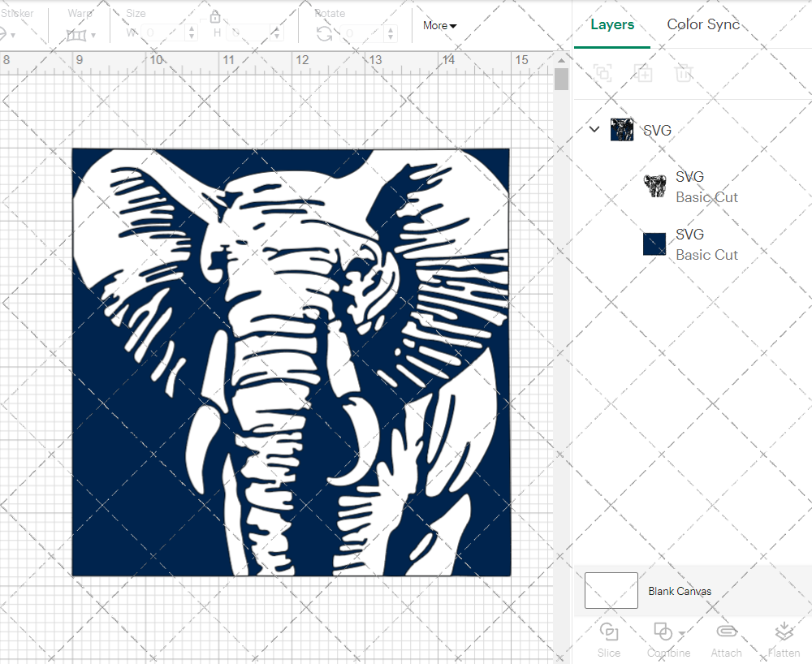Click the Rotate icon in toolbar
The height and width of the screenshot is (664, 812).
click(324, 33)
